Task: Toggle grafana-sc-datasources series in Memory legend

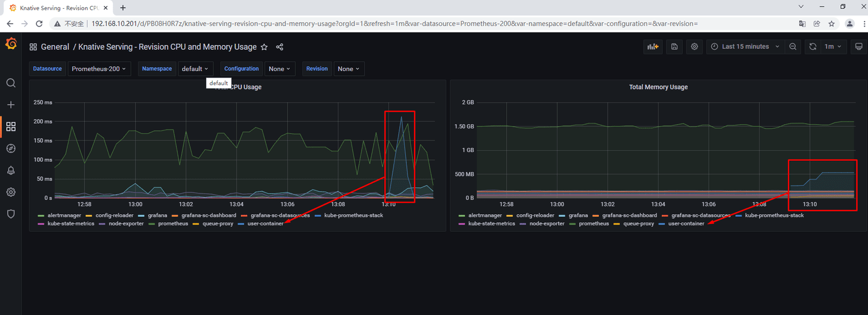Action: point(701,215)
